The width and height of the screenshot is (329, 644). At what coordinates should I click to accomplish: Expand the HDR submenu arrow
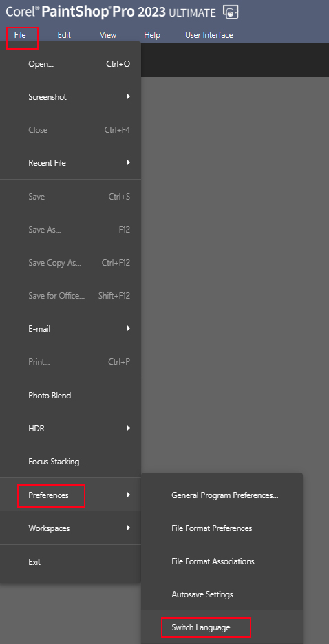coord(128,428)
